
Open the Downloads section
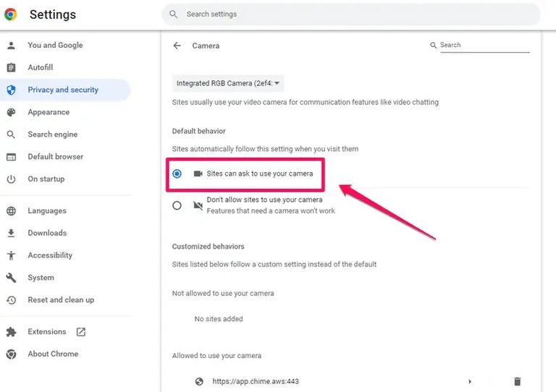(x=47, y=233)
